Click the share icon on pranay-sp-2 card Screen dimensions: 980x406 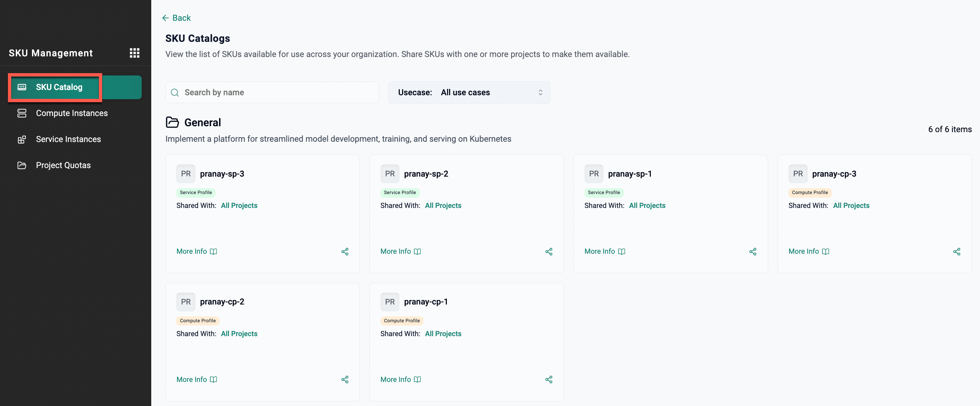pyautogui.click(x=549, y=251)
